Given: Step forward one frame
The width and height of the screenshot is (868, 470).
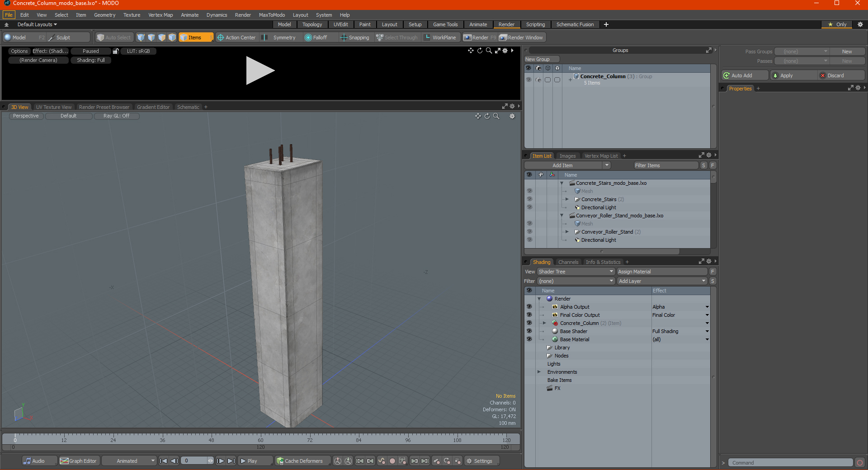Looking at the screenshot, I should click(x=220, y=461).
